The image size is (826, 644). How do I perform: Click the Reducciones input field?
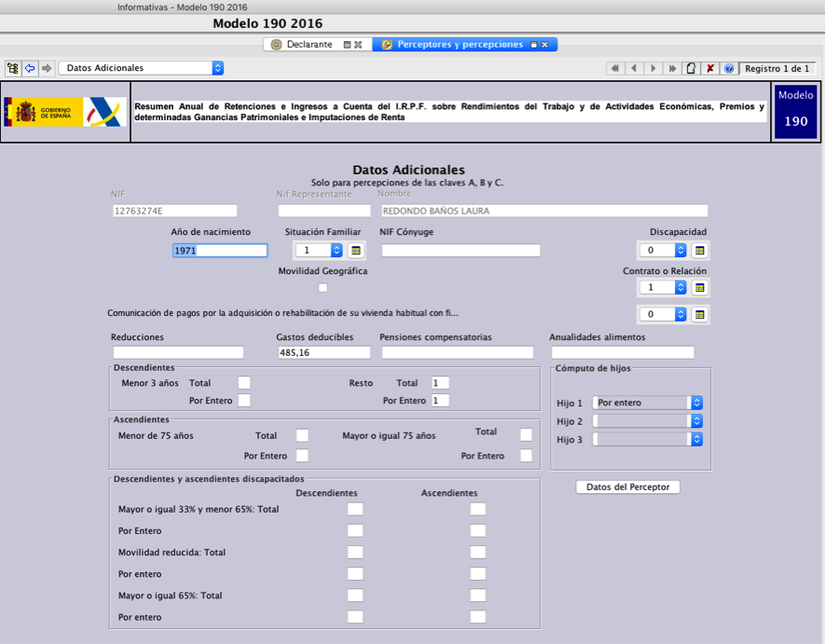178,352
